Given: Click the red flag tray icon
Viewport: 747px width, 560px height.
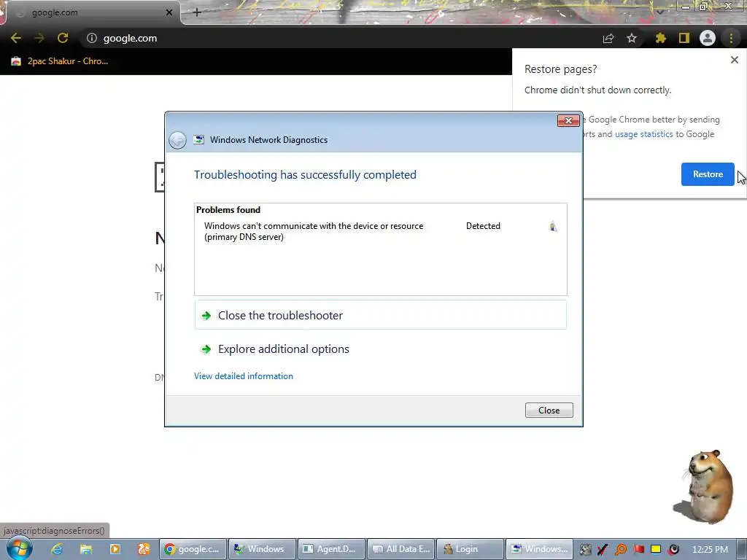Looking at the screenshot, I should (x=638, y=549).
